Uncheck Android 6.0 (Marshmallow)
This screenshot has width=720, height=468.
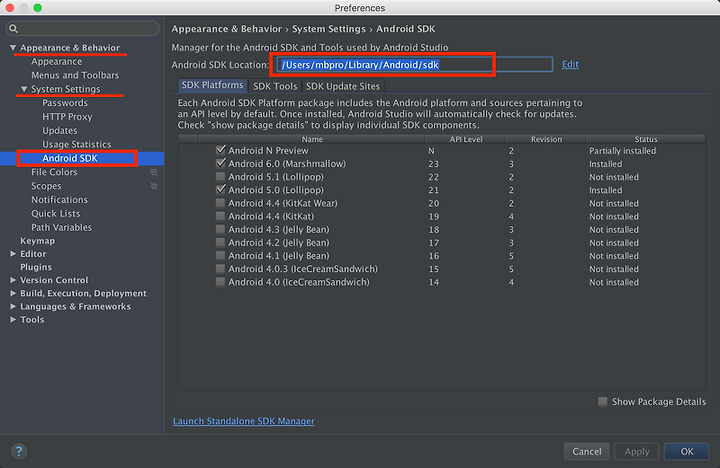(221, 163)
